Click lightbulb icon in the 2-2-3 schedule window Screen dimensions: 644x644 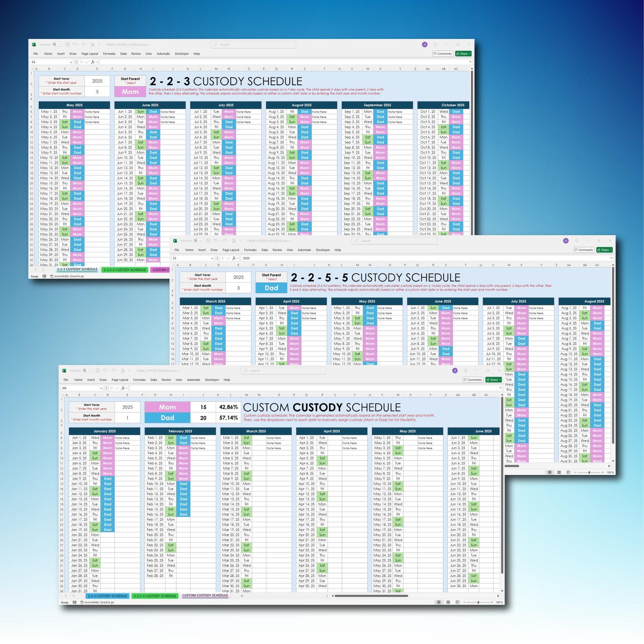pyautogui.click(x=436, y=45)
